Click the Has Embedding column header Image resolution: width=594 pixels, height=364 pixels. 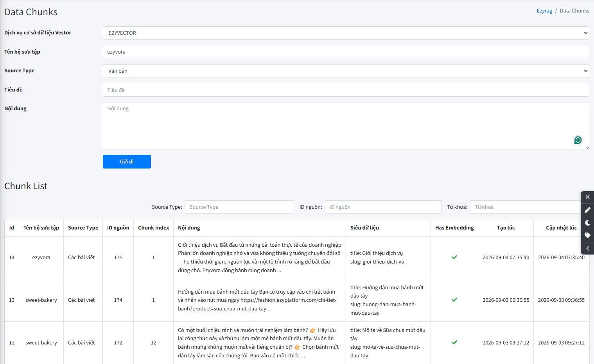(x=454, y=228)
